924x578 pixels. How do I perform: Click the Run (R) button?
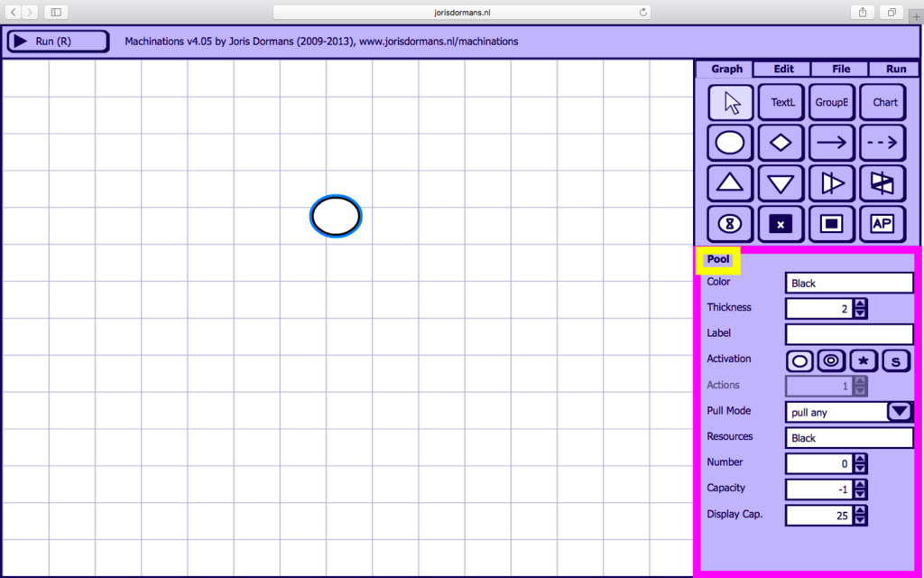[58, 42]
